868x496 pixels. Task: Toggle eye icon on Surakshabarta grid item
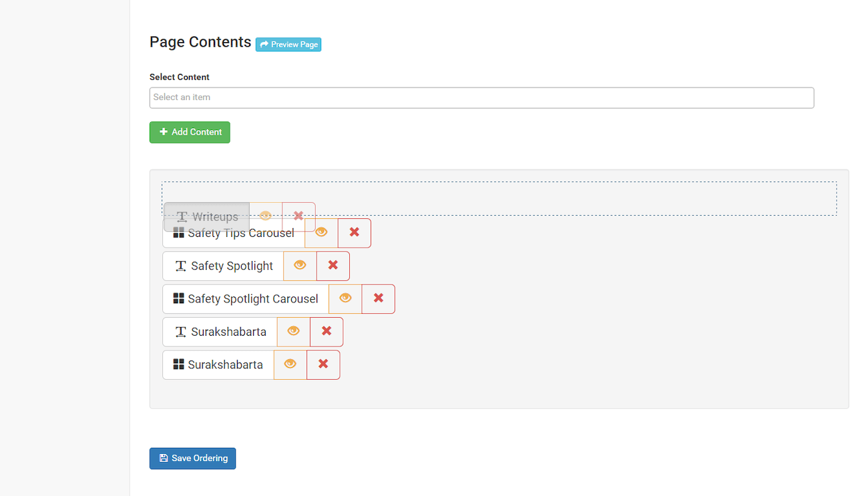pyautogui.click(x=290, y=364)
